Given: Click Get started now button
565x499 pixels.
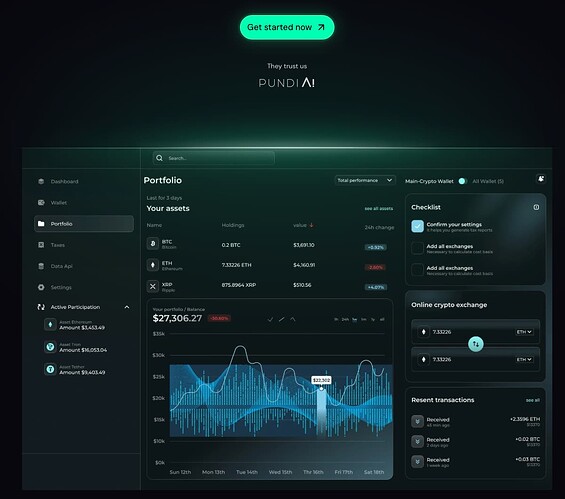Looking at the screenshot, I should (287, 27).
